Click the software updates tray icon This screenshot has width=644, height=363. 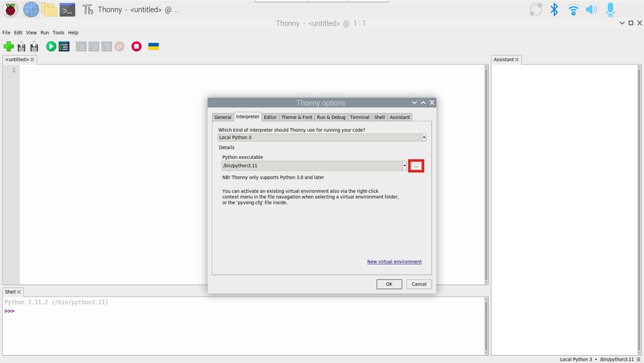click(536, 10)
